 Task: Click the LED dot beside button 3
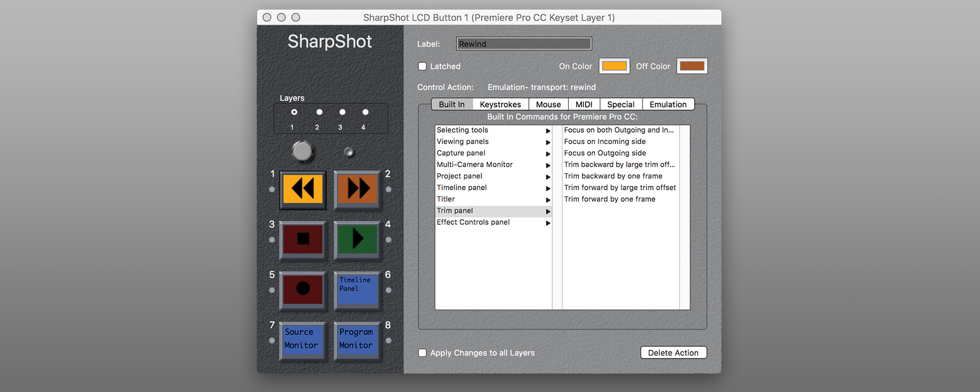pyautogui.click(x=272, y=240)
